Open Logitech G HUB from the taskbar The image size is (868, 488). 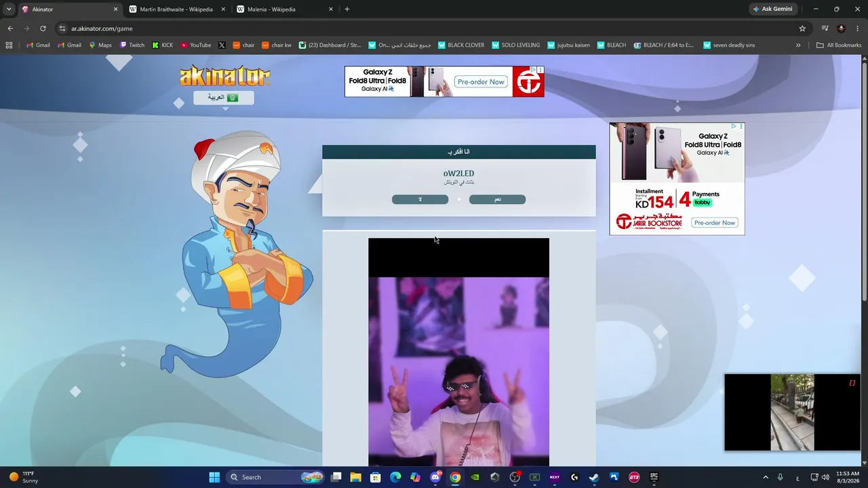(574, 477)
